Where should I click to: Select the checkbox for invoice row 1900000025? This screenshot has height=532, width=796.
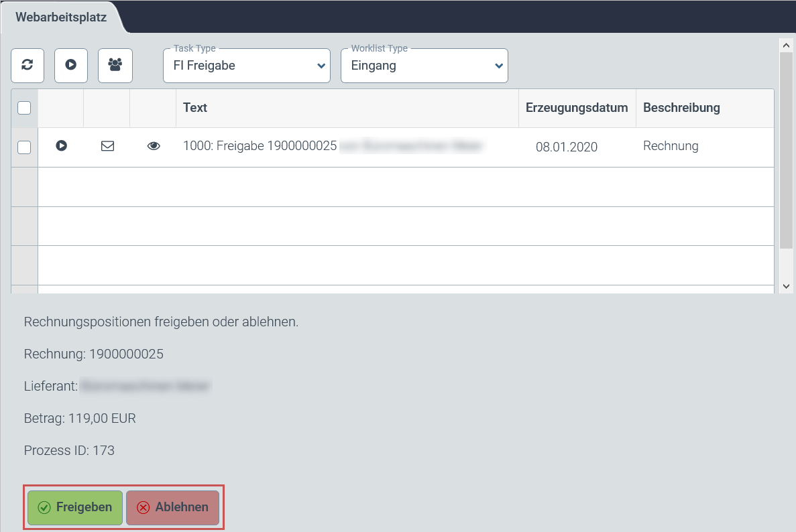point(24,147)
